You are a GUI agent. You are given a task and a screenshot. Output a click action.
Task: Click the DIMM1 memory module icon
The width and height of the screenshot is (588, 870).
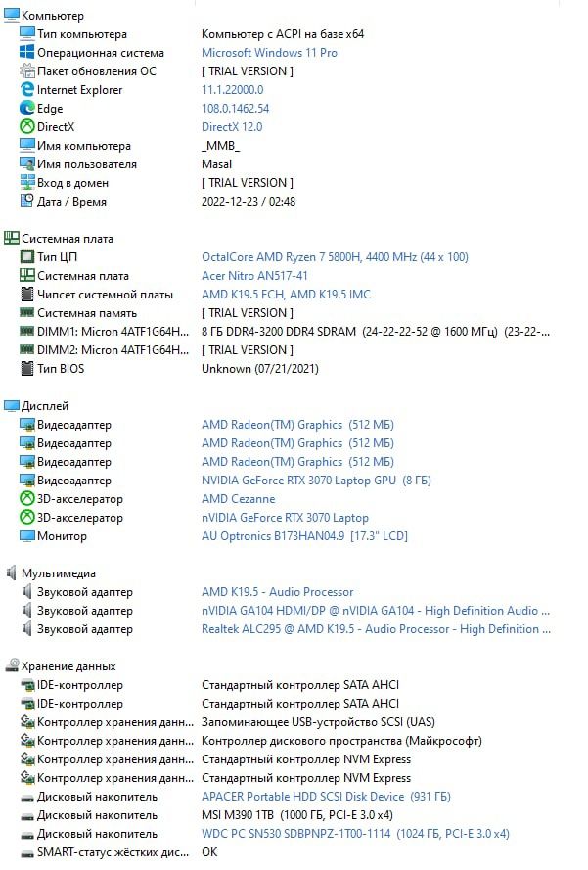27,331
